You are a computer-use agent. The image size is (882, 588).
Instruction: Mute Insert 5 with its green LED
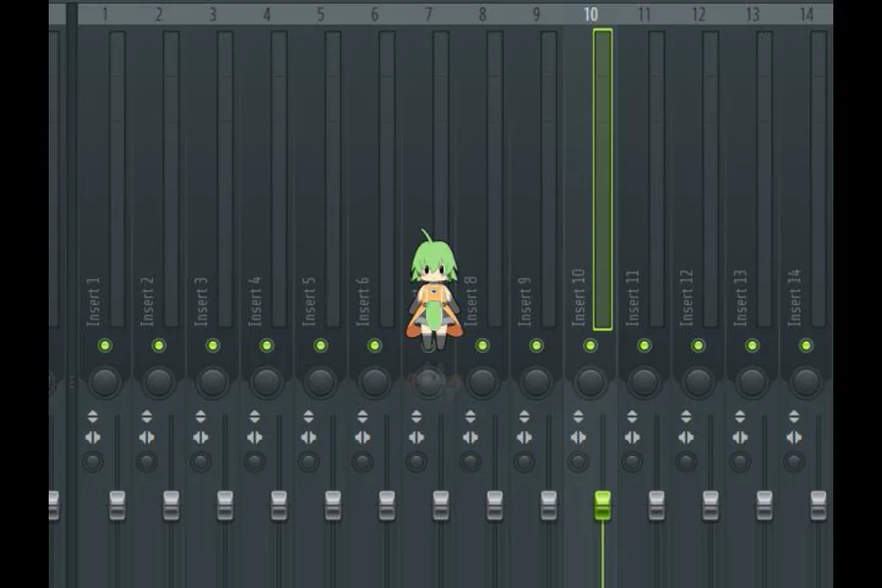click(x=320, y=346)
